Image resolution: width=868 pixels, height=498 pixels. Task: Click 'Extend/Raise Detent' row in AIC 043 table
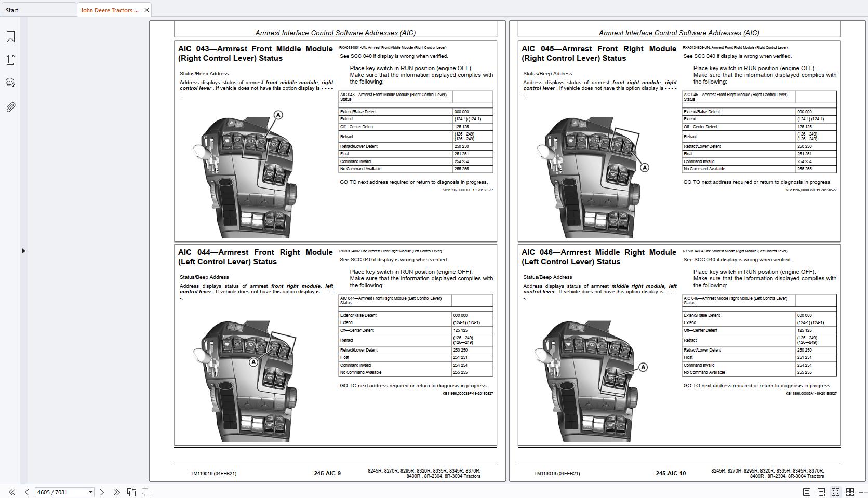(x=416, y=112)
